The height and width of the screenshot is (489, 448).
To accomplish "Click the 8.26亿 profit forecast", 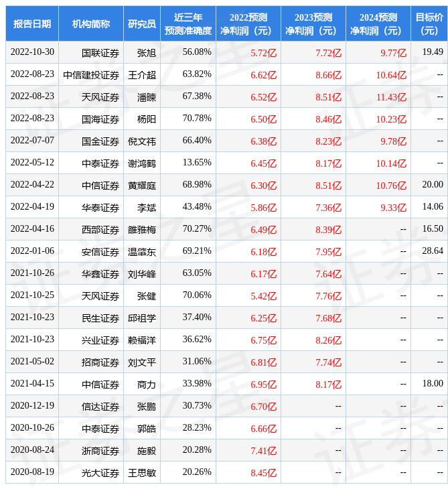I will [329, 340].
